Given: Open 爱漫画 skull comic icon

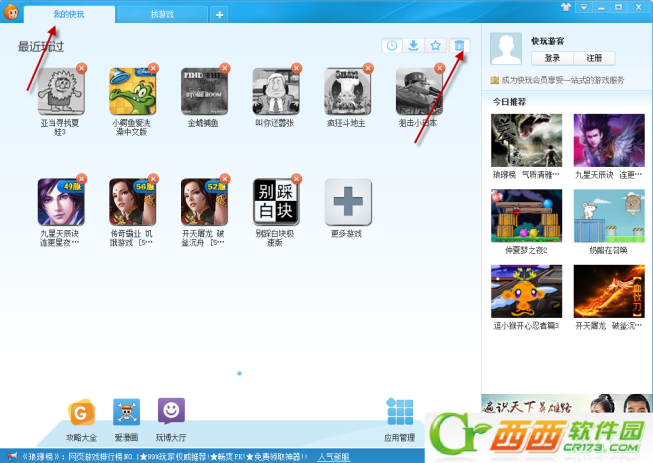Looking at the screenshot, I should tap(126, 412).
